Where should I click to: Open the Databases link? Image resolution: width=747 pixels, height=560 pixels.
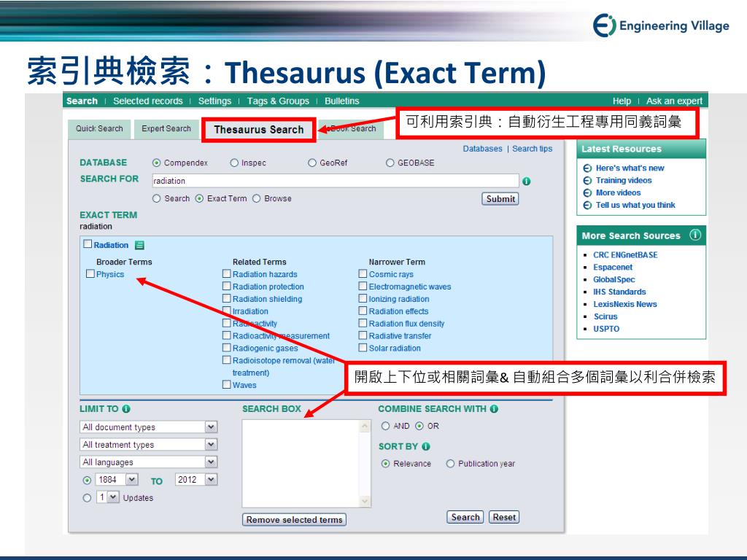(x=483, y=149)
